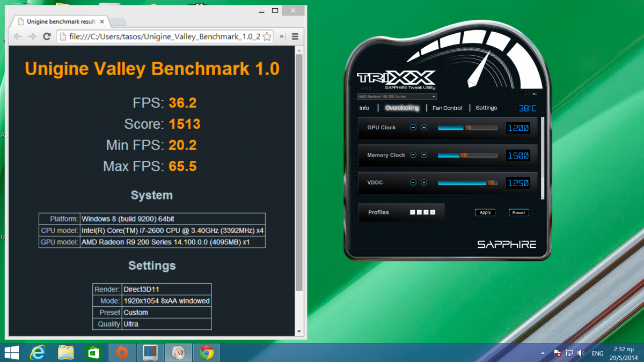This screenshot has height=362, width=644.
Task: Click the Ultra quality cell
Action: point(166,324)
